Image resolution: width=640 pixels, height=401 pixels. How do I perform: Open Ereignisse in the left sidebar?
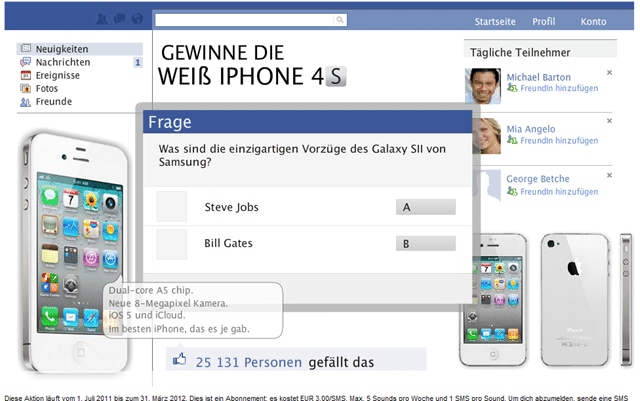58,75
